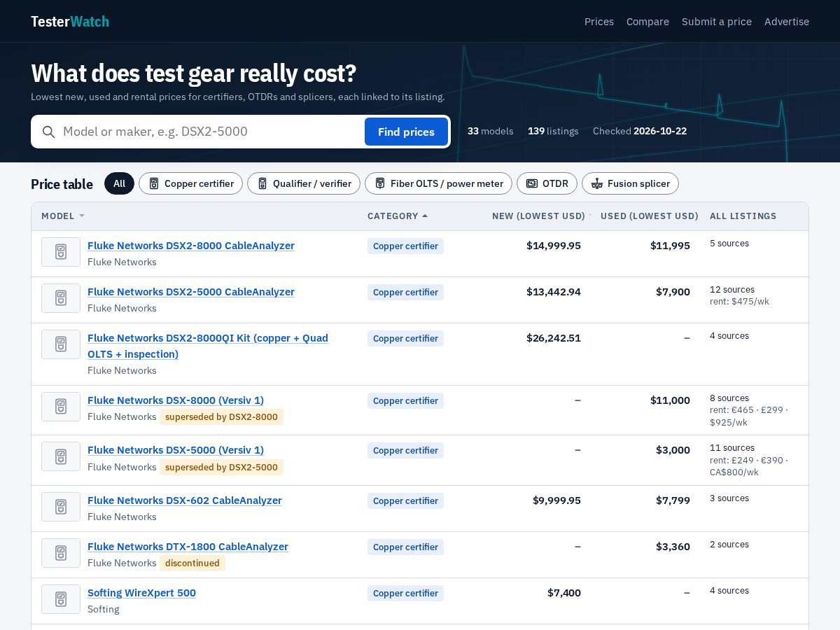Click the $7,400 new price

click(x=564, y=593)
